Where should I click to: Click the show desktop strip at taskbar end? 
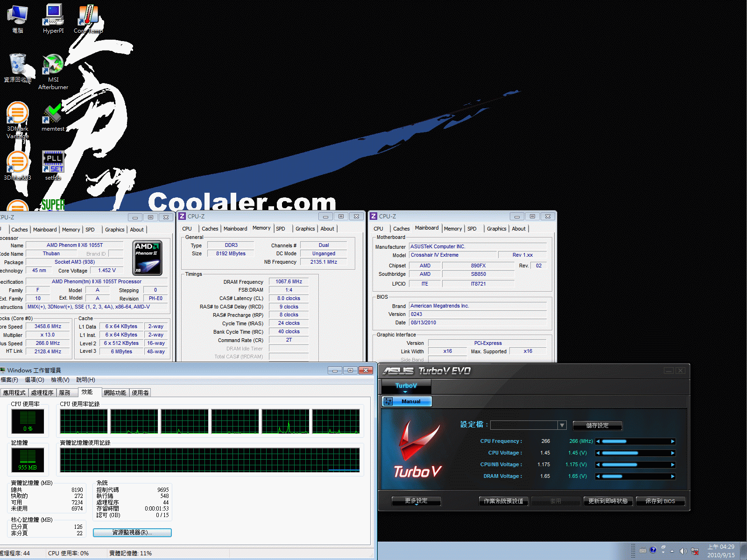tap(743, 551)
